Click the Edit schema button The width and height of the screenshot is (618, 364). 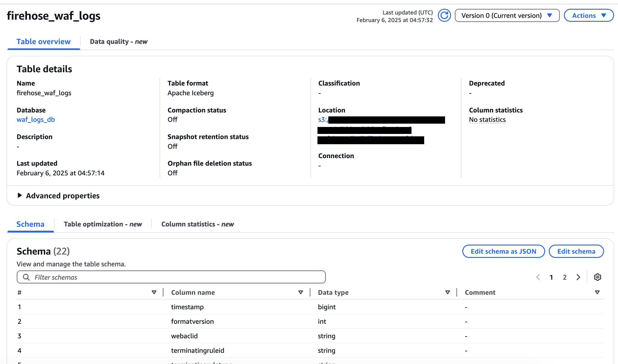(x=576, y=251)
